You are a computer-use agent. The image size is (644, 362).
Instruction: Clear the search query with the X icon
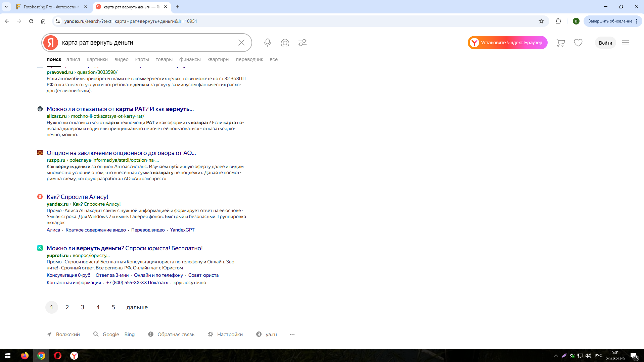(x=241, y=43)
